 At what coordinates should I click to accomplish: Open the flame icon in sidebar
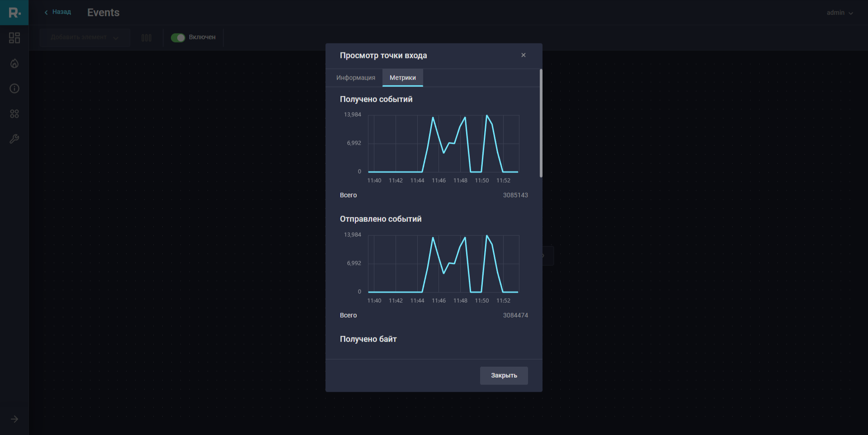tap(14, 63)
